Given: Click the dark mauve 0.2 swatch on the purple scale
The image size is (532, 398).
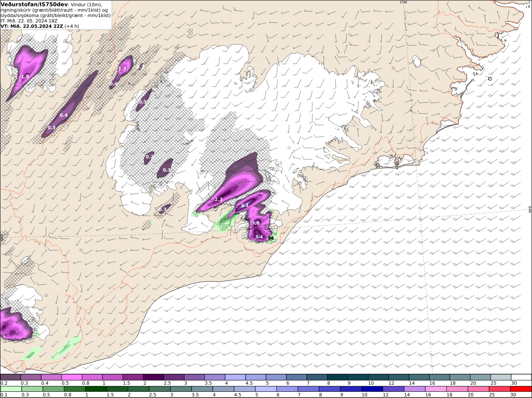Looking at the screenshot, I should [10, 377].
